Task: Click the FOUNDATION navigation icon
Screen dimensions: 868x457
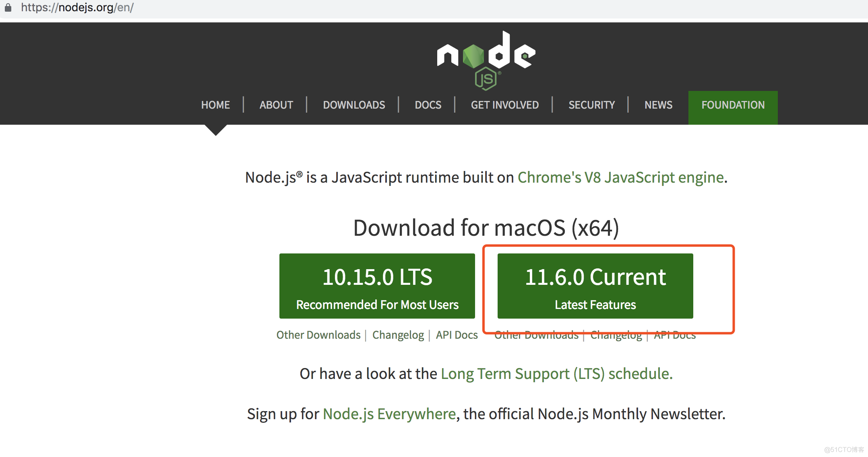Action: pyautogui.click(x=733, y=105)
